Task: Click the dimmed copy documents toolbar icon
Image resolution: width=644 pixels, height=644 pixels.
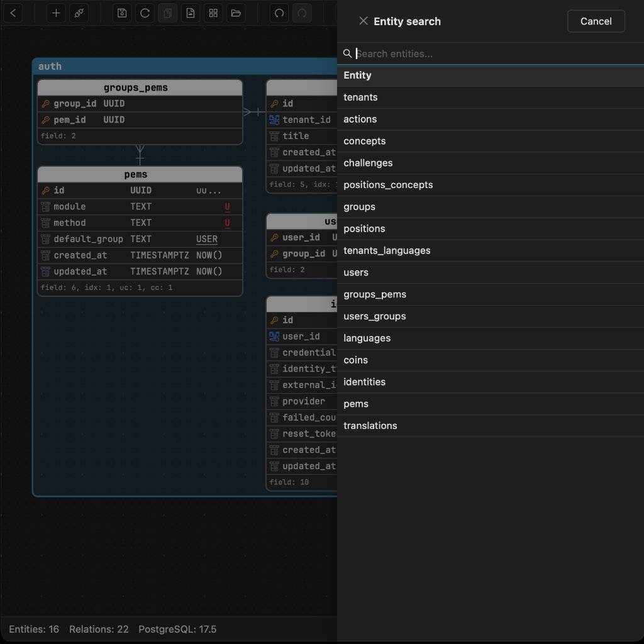Action: pos(167,13)
